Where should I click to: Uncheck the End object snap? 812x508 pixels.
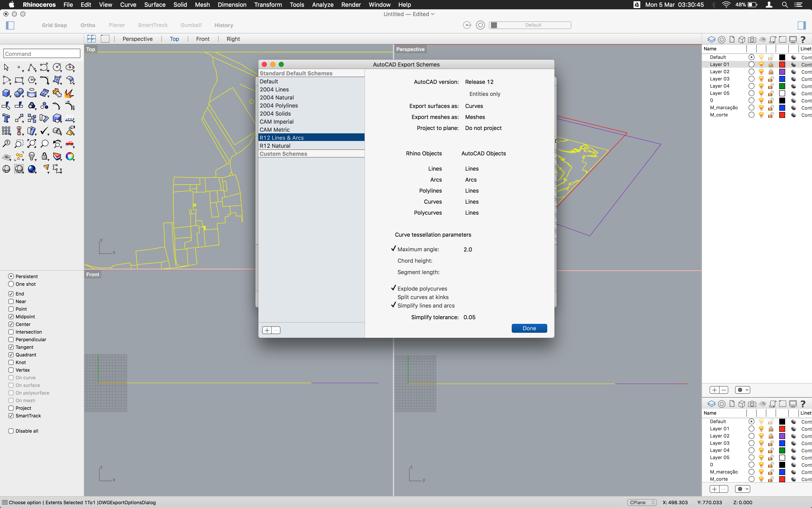(x=11, y=294)
